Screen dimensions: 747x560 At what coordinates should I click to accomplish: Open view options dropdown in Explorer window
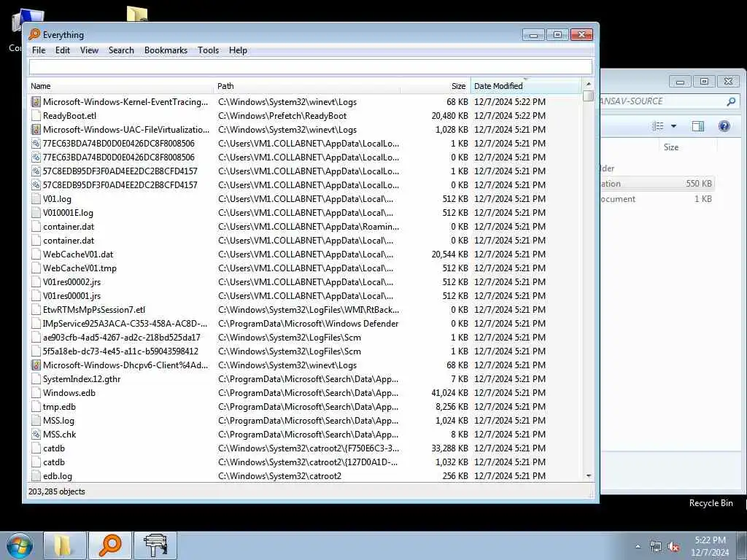click(673, 126)
